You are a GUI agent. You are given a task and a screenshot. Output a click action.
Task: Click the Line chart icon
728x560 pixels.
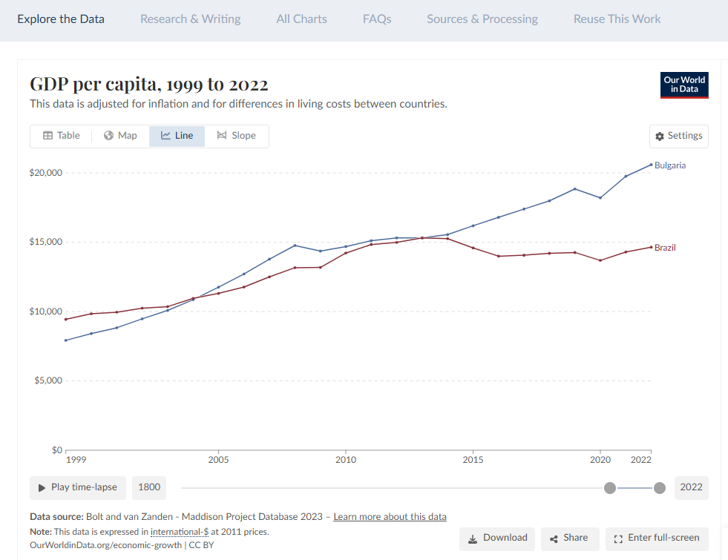[165, 136]
